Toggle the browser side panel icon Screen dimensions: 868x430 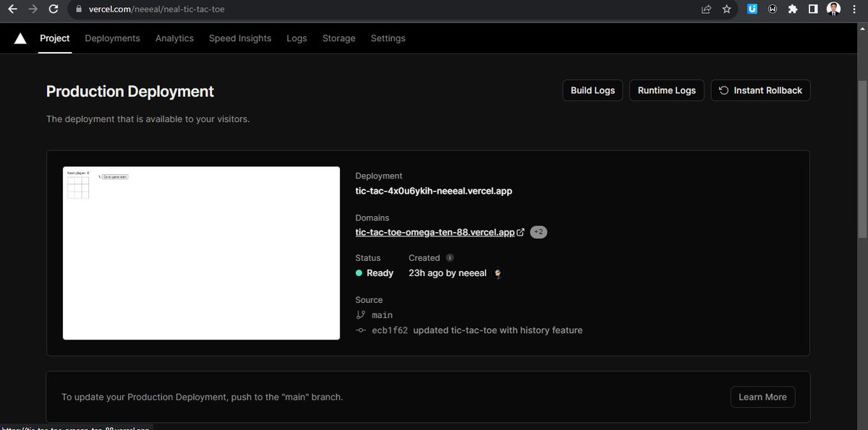point(813,9)
